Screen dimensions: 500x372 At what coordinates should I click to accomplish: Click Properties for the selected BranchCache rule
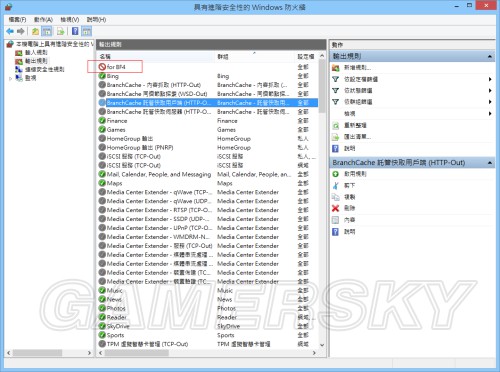point(349,220)
